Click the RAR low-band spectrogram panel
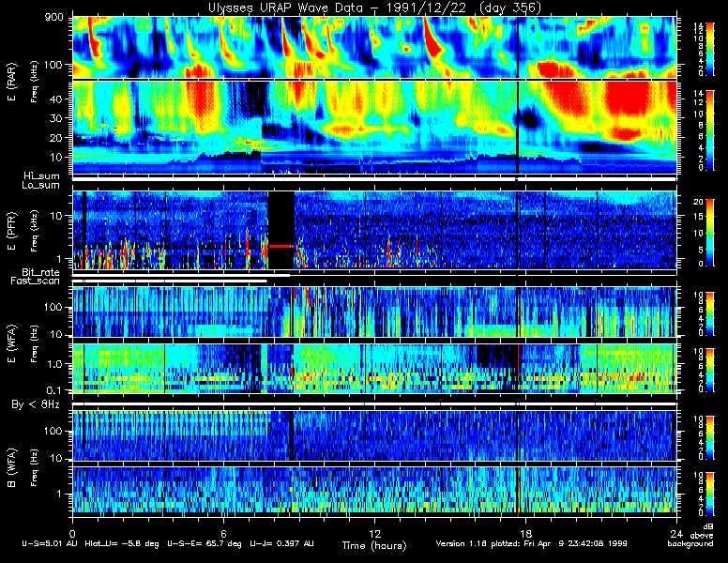This screenshot has width=728, height=563. coord(374,128)
